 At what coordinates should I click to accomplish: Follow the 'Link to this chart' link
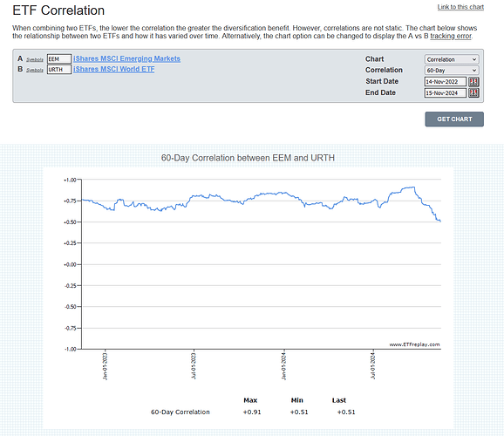[x=460, y=7]
